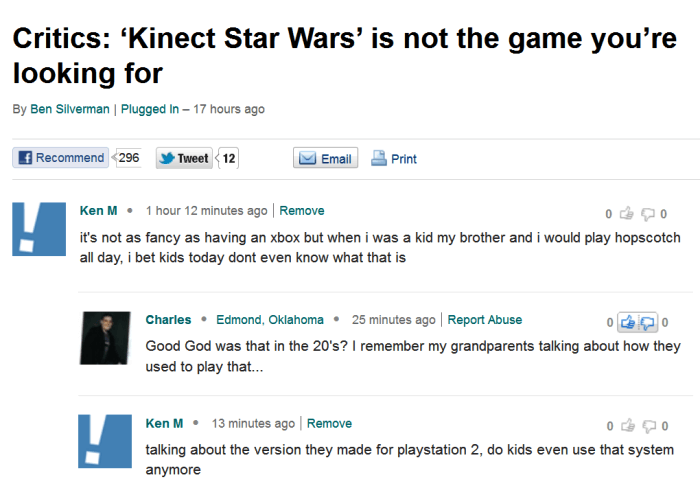Click the Recommend count of 296

click(129, 158)
